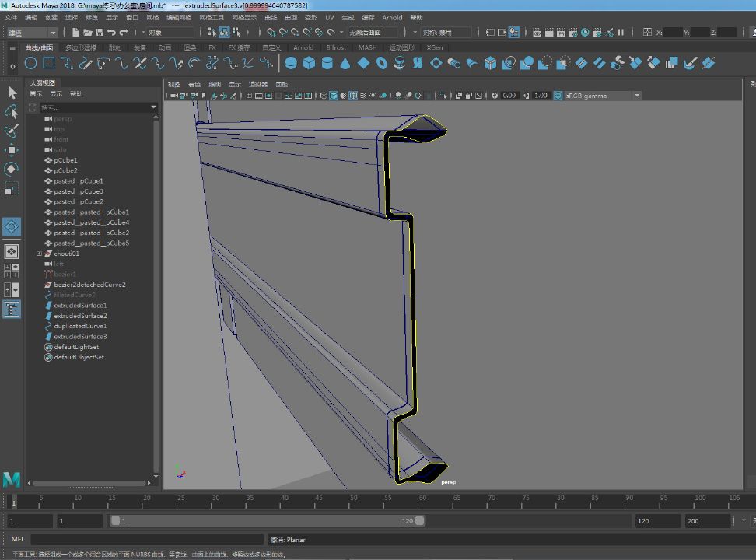This screenshot has width=756, height=560.
Task: Open the 曲线 menu
Action: pos(271,17)
